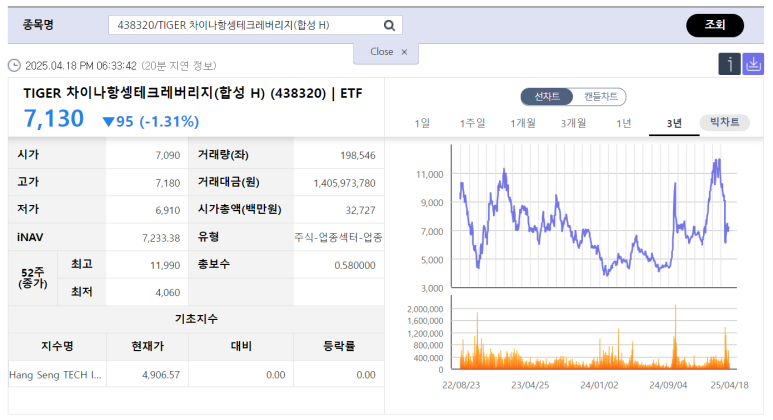Switch to 캔들차트 candlestick mode
This screenshot has width=773, height=420.
[x=600, y=97]
